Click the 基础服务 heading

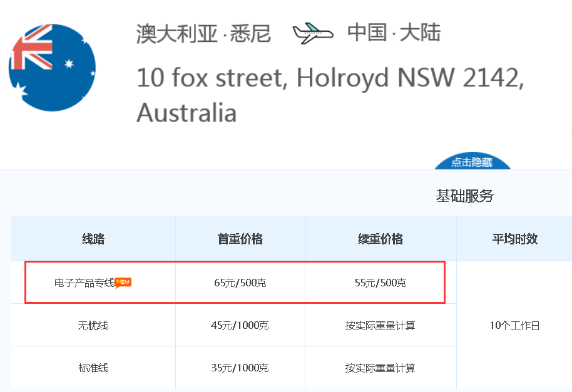tap(464, 196)
